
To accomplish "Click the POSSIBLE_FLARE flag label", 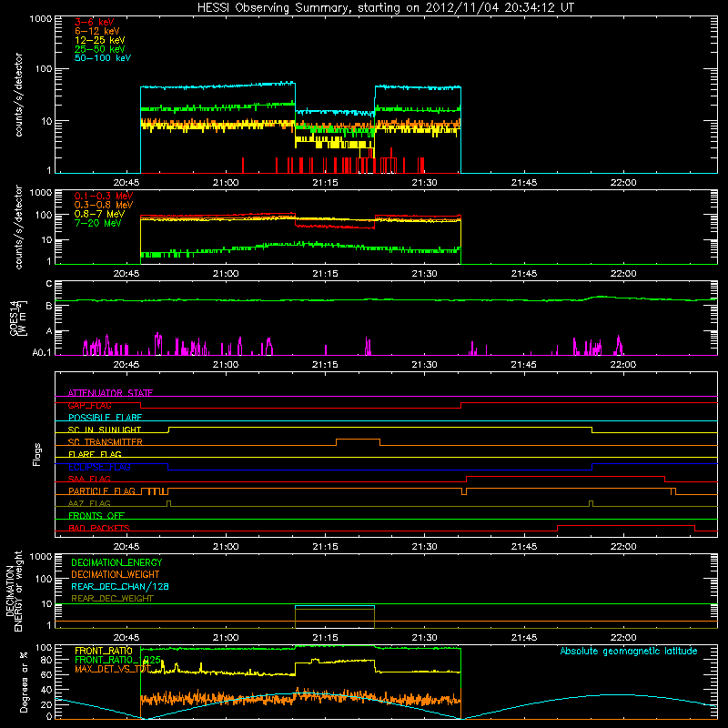I will (x=105, y=418).
